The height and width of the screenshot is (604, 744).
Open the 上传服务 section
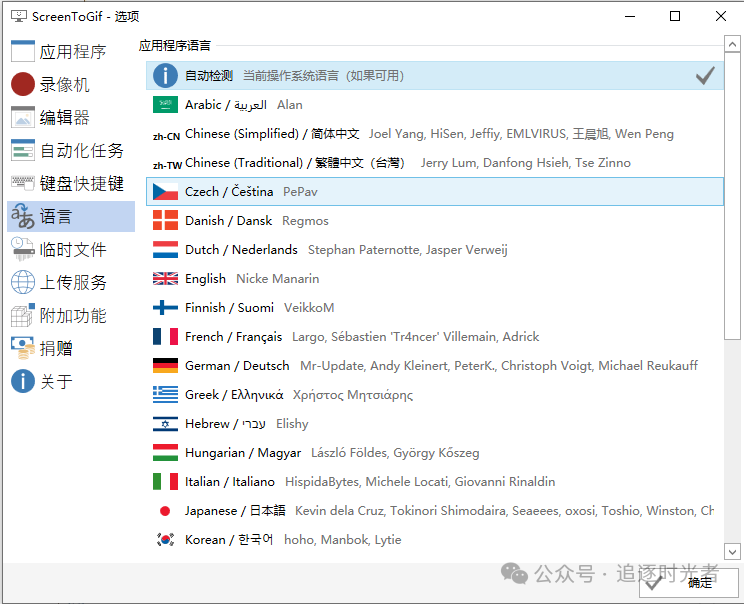pos(71,282)
